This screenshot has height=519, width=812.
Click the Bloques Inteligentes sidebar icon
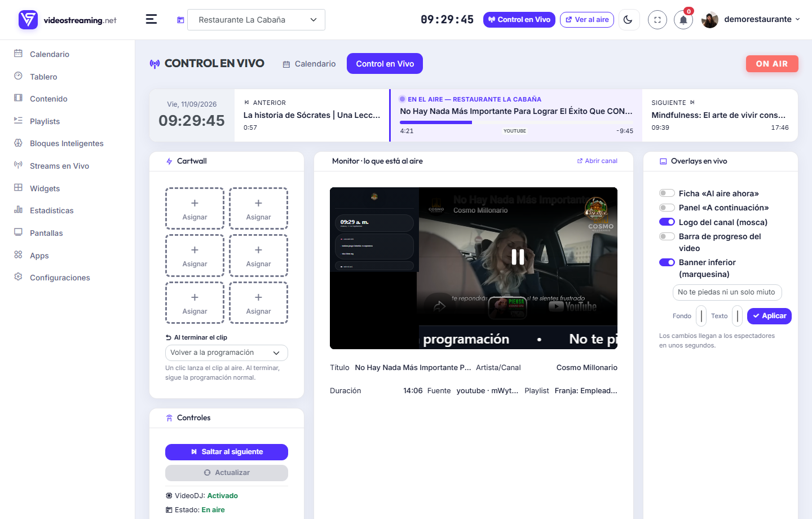pos(18,143)
